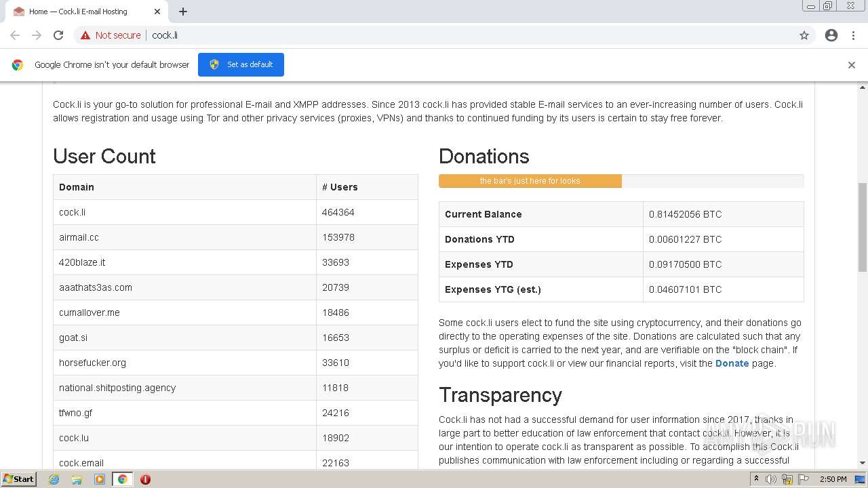
Task: Dismiss the default browser infobar
Action: 852,65
